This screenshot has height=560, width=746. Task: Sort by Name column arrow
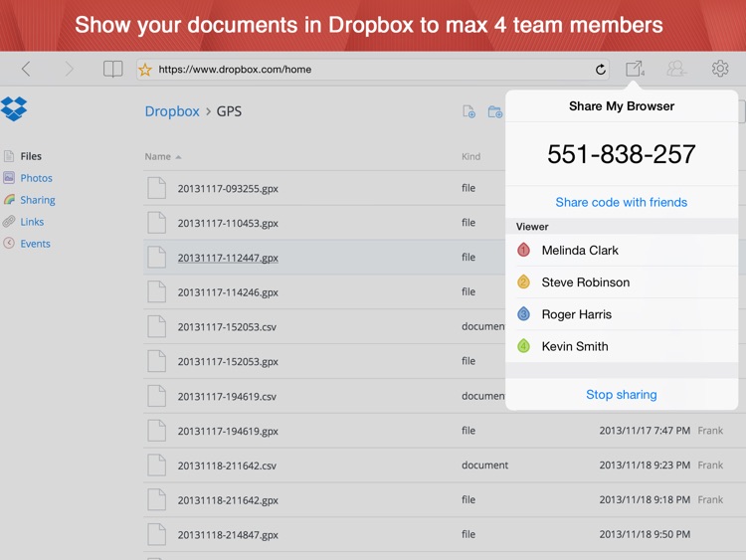click(178, 157)
